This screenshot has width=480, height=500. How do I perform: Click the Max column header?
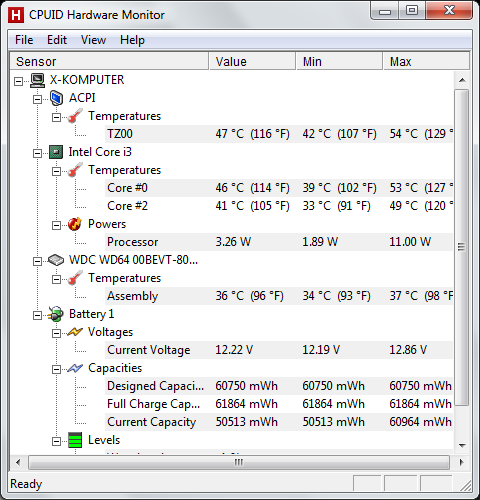click(x=426, y=61)
